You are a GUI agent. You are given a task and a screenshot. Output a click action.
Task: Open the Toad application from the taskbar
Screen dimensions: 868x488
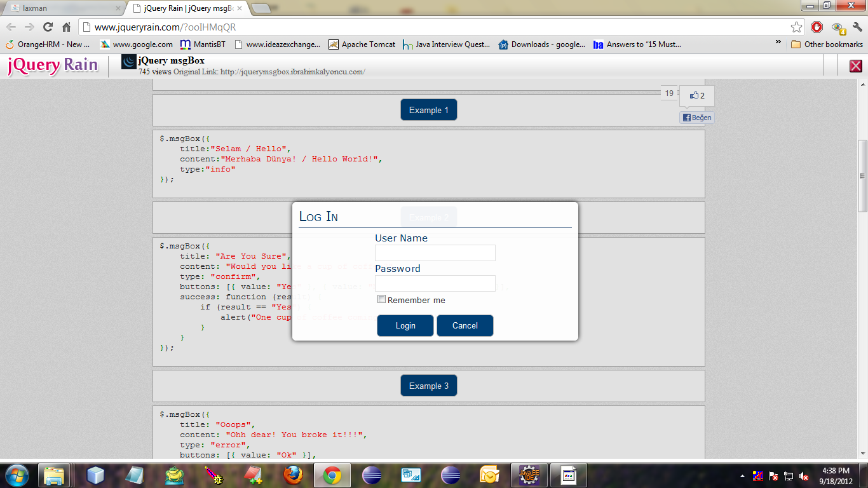click(173, 475)
